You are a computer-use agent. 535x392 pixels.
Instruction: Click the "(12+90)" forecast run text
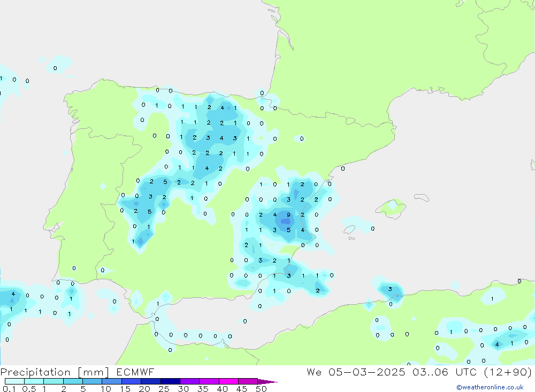click(x=508, y=372)
